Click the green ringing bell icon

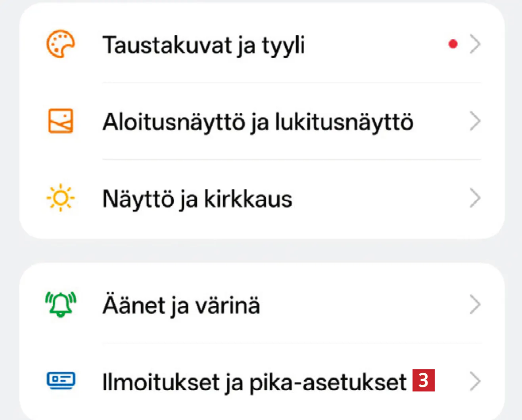(x=60, y=304)
